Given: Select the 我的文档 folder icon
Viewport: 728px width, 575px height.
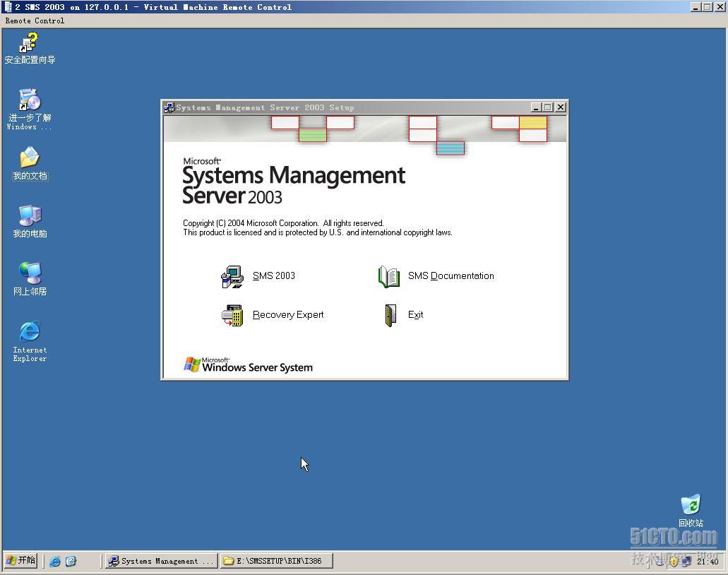Looking at the screenshot, I should click(x=30, y=163).
